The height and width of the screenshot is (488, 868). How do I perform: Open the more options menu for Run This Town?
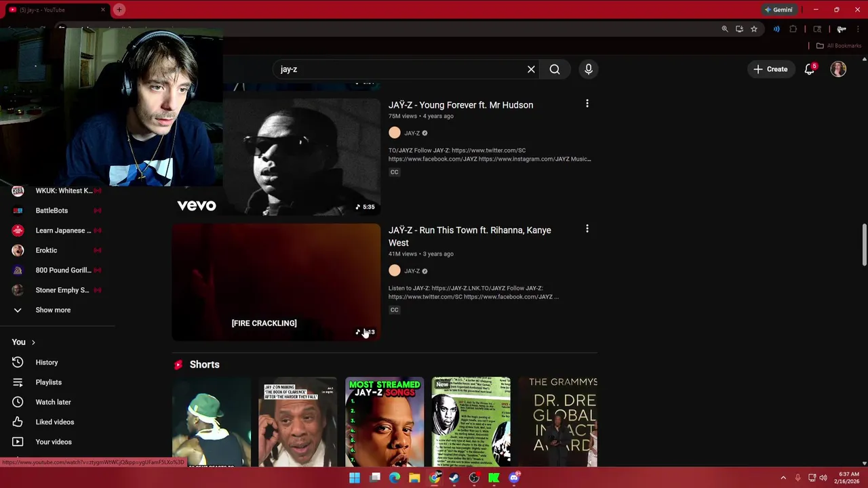click(587, 229)
